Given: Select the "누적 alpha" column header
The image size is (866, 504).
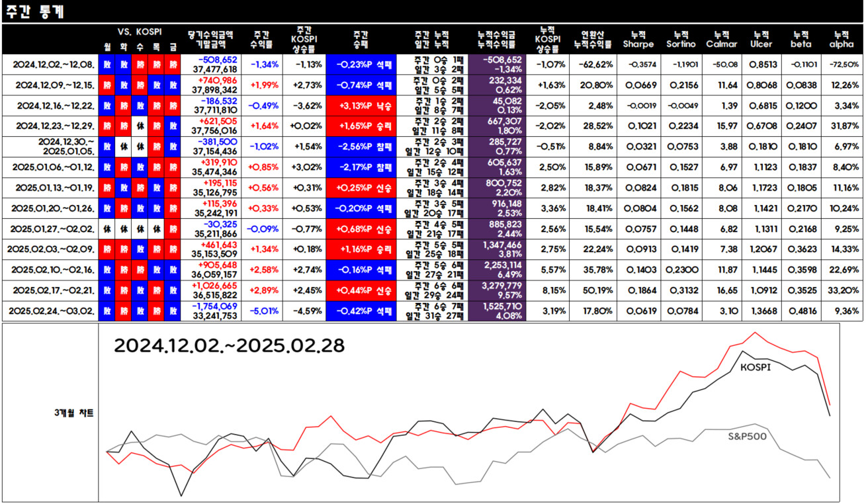Looking at the screenshot, I should pyautogui.click(x=841, y=40).
